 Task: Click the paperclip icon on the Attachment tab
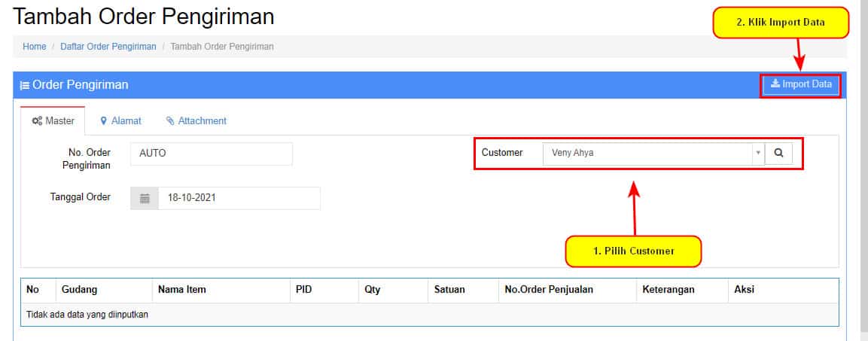(x=170, y=120)
